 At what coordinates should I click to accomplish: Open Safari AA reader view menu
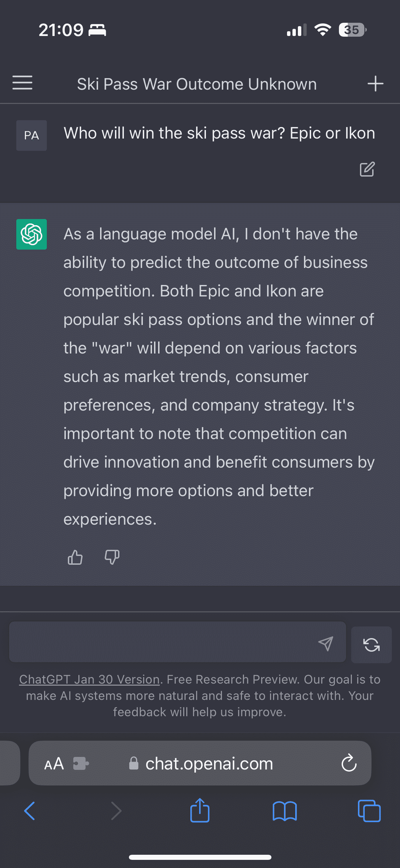click(x=54, y=764)
